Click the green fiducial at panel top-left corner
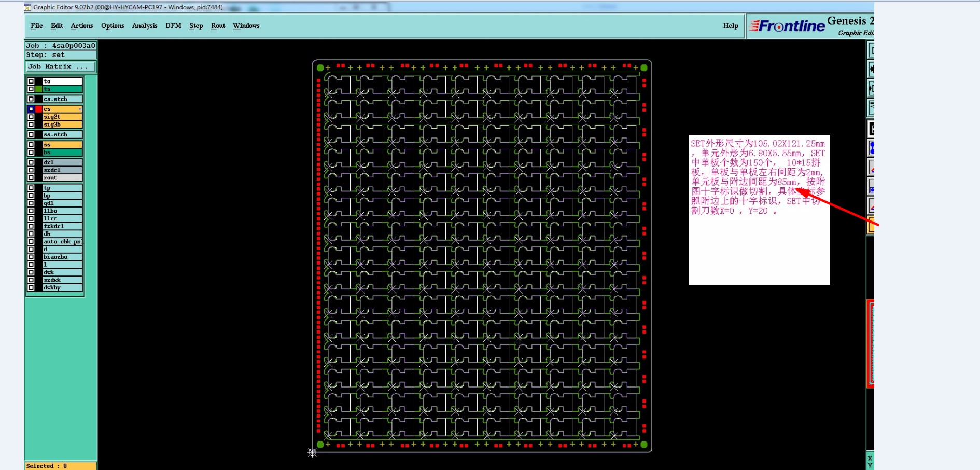 pos(320,67)
